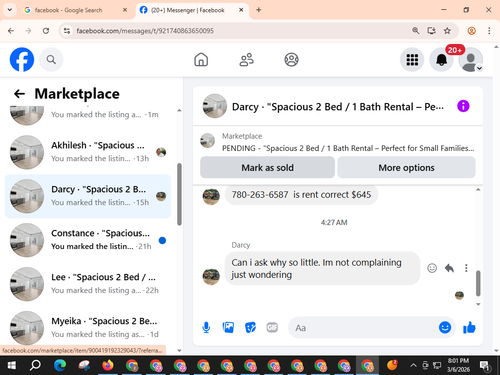View site information icon in address bar
This screenshot has height=375, width=500.
tap(67, 31)
